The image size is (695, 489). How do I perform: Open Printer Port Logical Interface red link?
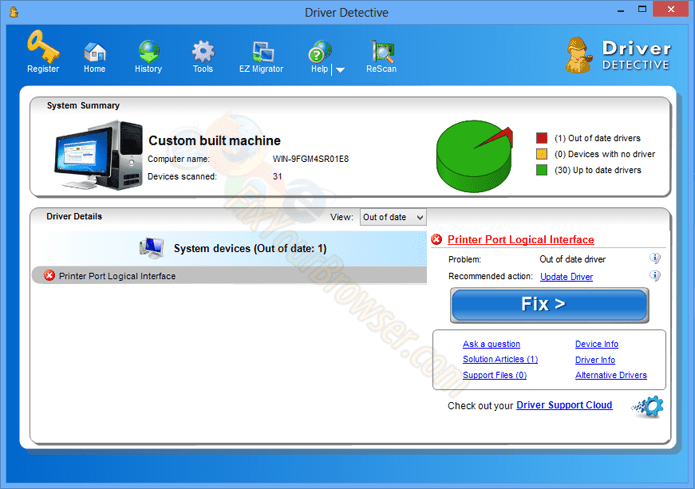pyautogui.click(x=521, y=239)
